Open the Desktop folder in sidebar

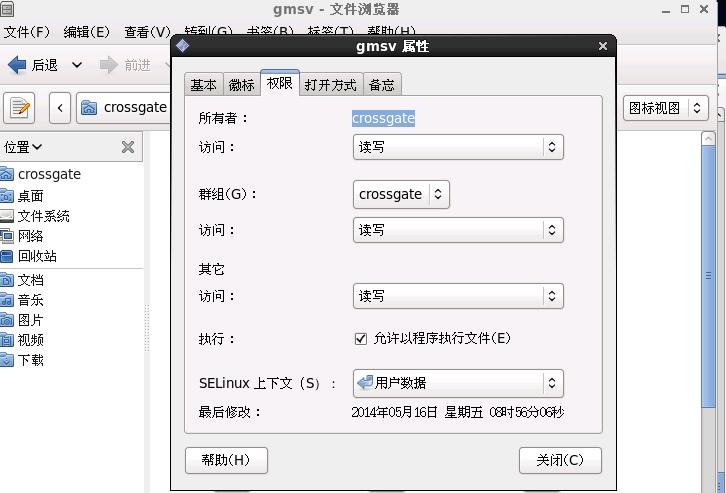[x=30, y=195]
